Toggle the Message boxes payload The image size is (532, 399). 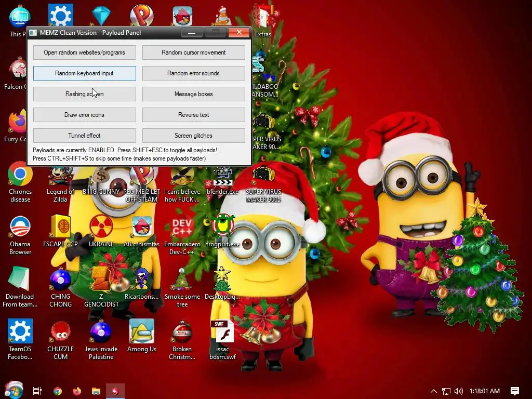(193, 94)
